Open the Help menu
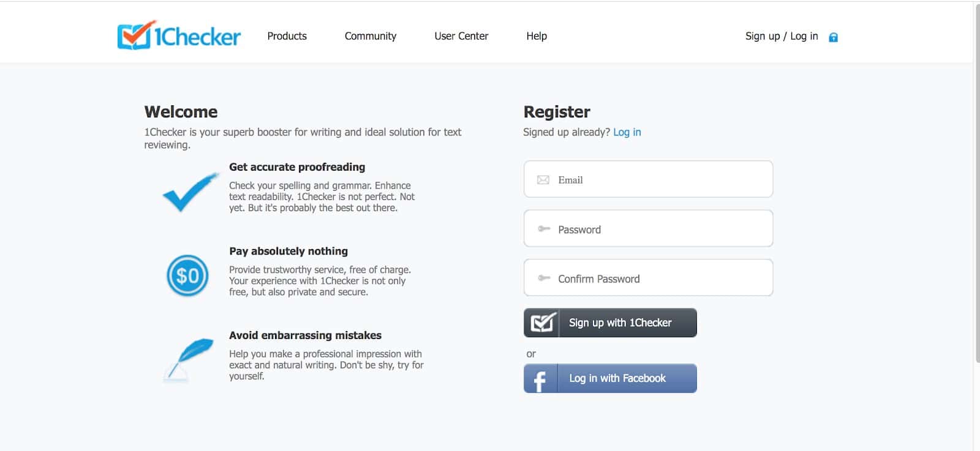 [537, 36]
